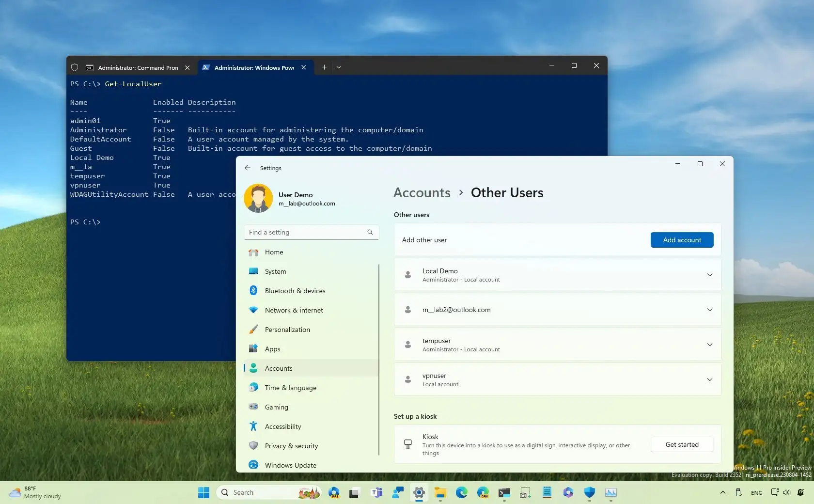
Task: Open Bluetooth & devices settings
Action: [x=311, y=291]
